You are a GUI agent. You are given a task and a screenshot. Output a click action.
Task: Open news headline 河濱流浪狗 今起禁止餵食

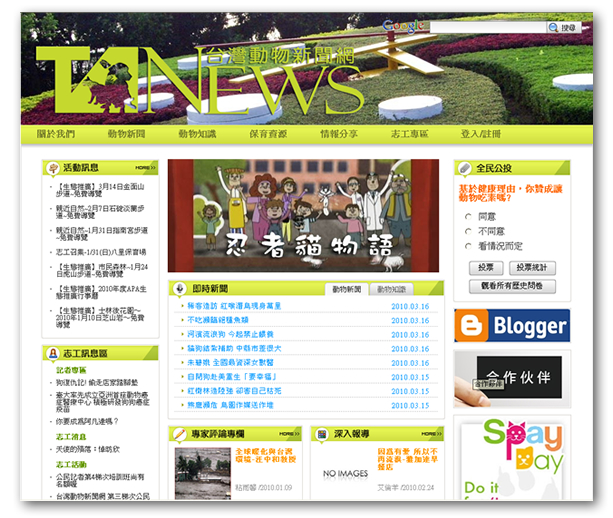230,334
